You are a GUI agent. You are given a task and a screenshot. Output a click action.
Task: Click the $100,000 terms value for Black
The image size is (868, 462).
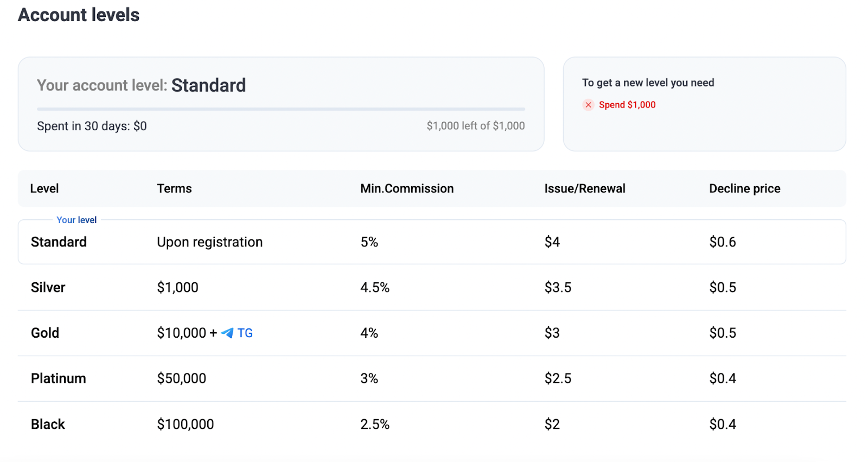[185, 424]
